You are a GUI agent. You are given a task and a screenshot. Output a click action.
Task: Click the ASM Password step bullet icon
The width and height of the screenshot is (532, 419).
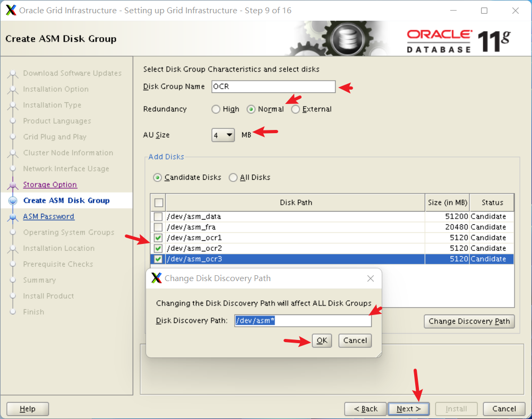(x=13, y=216)
